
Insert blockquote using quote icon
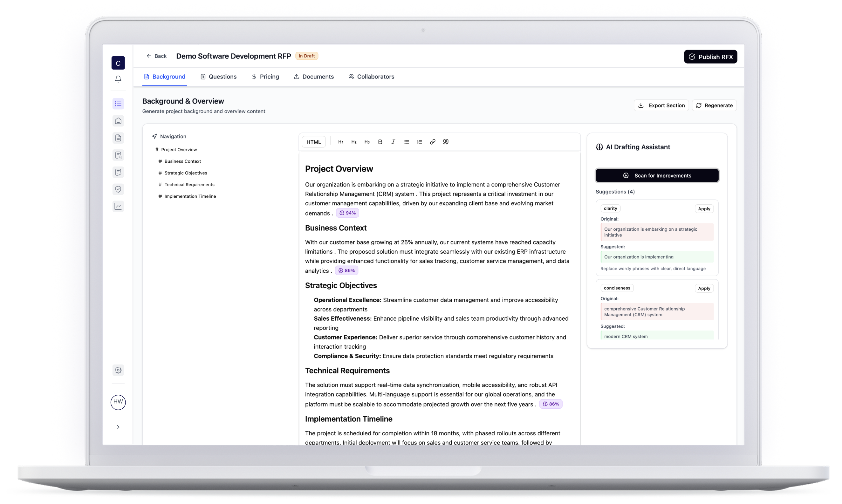pyautogui.click(x=446, y=142)
